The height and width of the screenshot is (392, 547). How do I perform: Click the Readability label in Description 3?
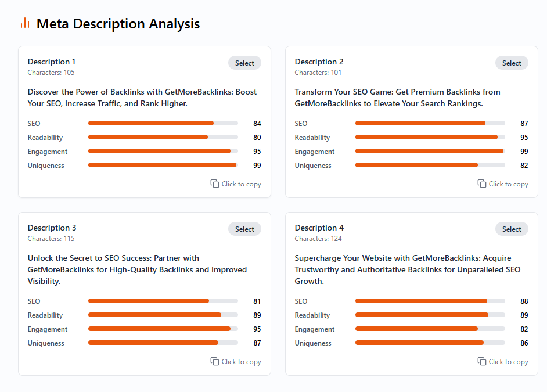click(x=45, y=315)
